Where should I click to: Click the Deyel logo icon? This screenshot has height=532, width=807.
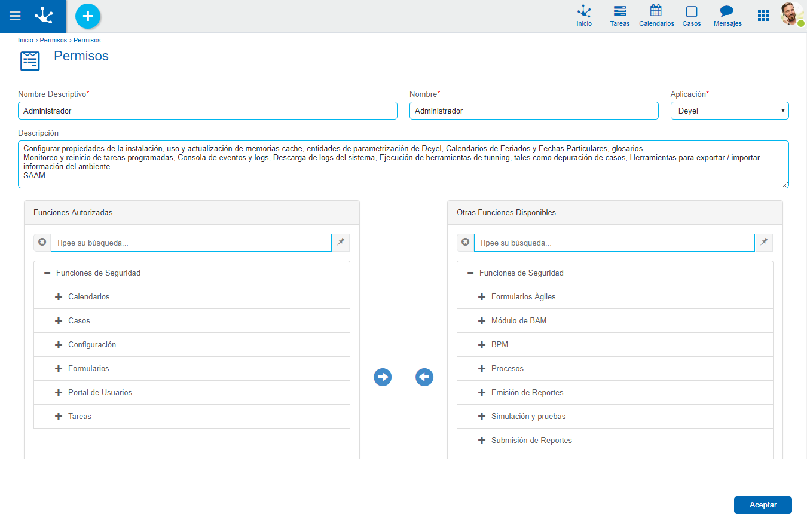[x=45, y=16]
